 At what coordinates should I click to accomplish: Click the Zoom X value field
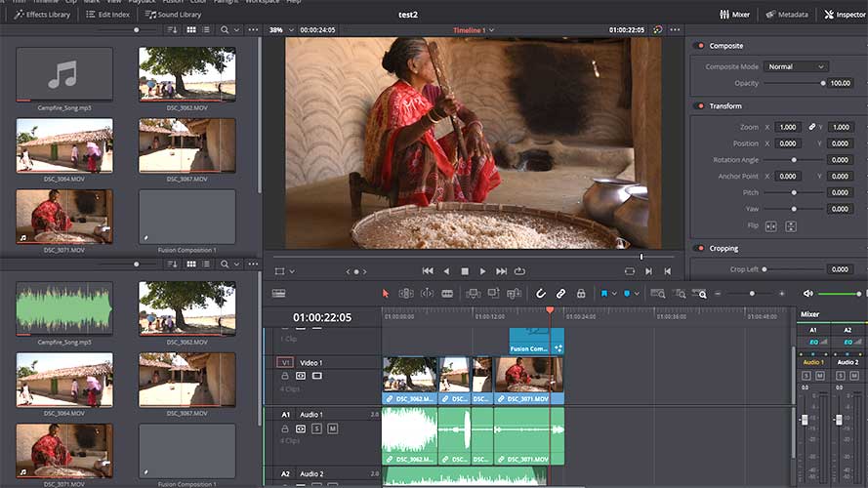pos(787,127)
